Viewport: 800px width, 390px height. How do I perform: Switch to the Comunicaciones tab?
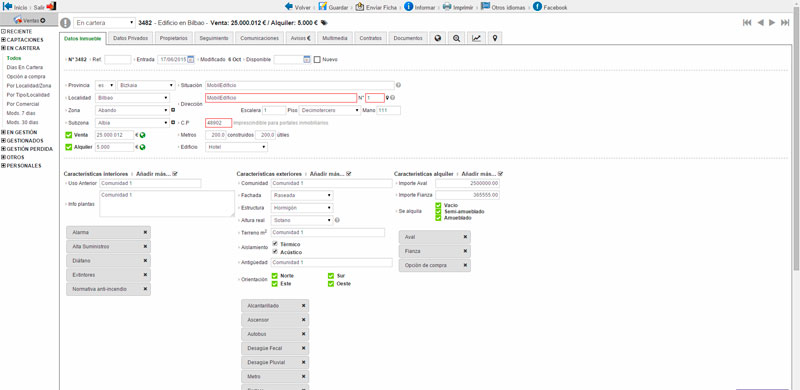pos(260,38)
